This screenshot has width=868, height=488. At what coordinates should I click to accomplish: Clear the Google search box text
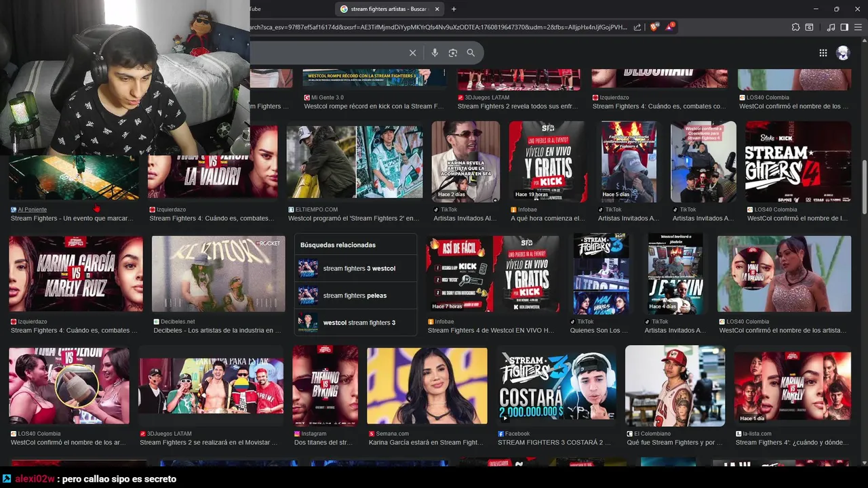point(412,53)
